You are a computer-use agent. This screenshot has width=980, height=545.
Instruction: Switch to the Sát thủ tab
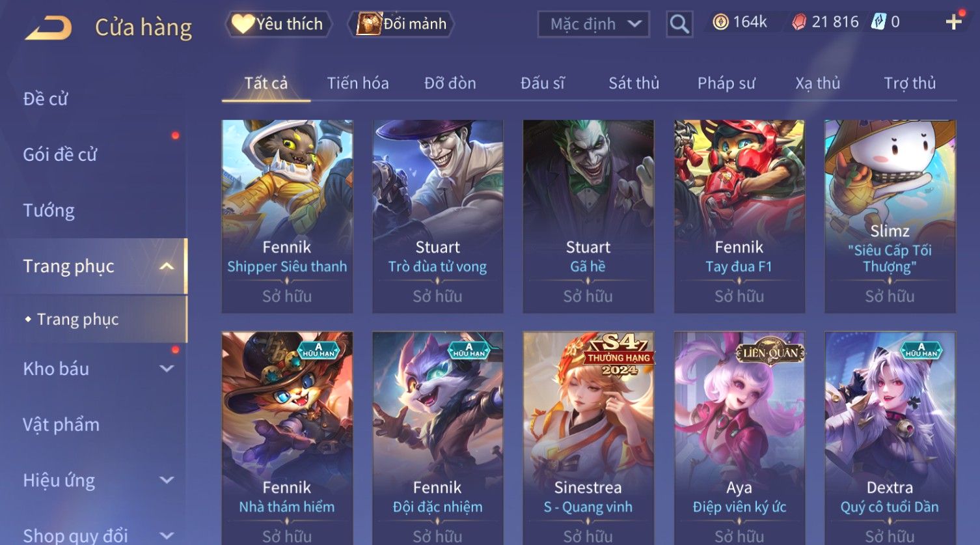pos(634,83)
